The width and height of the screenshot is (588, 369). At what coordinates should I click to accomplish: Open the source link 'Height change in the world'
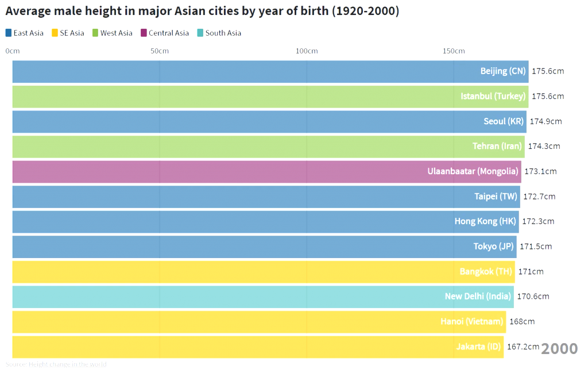tap(67, 364)
